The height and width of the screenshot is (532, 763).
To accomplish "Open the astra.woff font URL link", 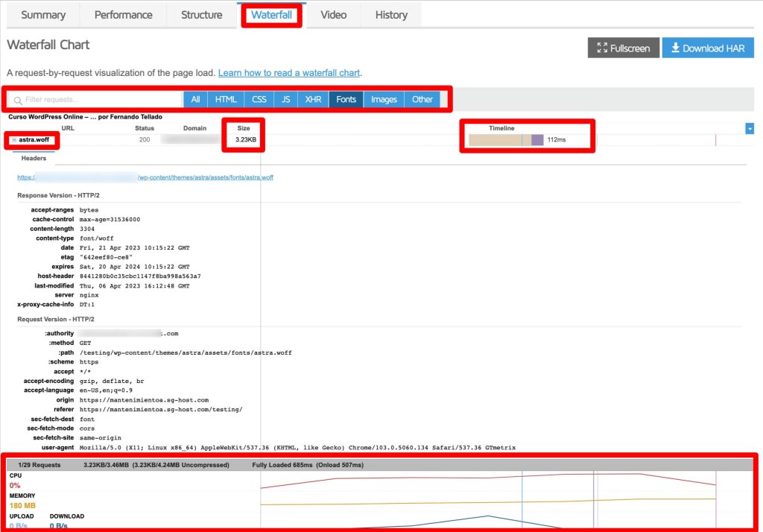I will pyautogui.click(x=145, y=177).
